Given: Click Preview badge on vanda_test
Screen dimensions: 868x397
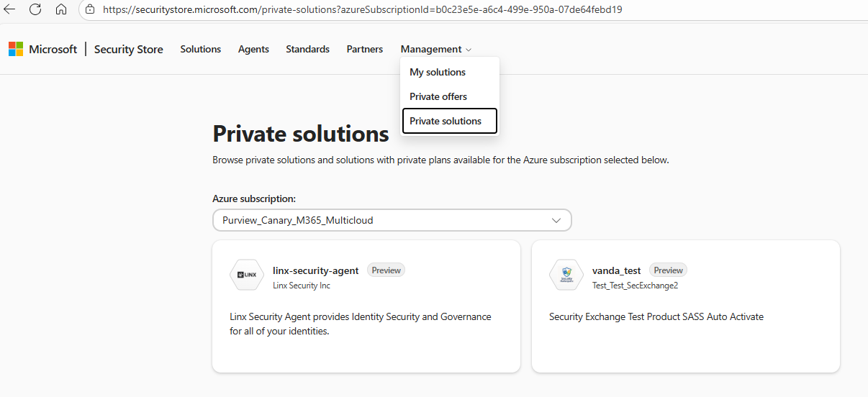Looking at the screenshot, I should (x=669, y=270).
